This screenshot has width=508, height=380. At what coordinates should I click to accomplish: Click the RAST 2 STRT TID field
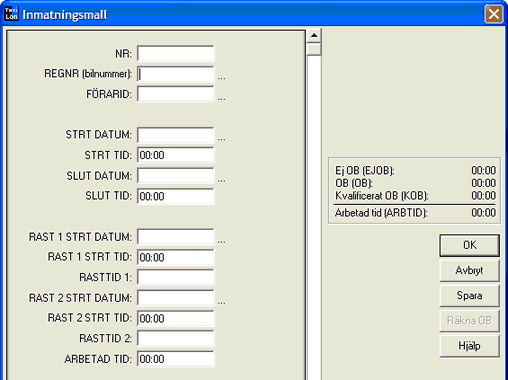175,318
